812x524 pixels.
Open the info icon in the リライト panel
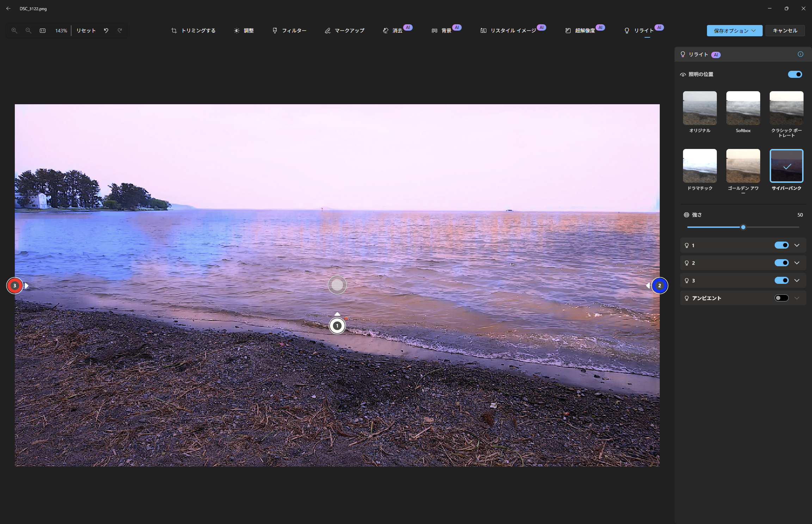pos(800,54)
